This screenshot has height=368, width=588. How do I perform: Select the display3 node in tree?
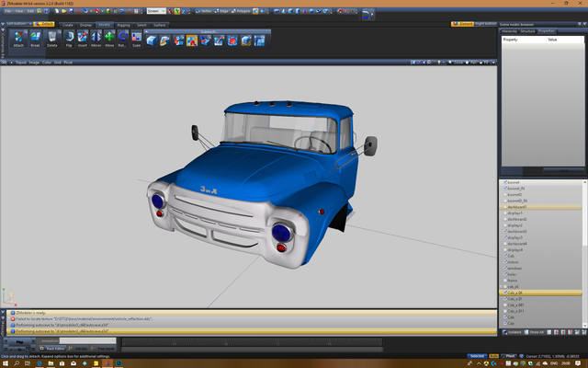[x=514, y=237]
